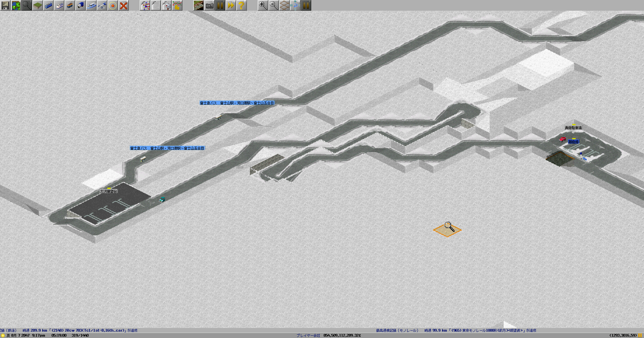
Task: Open the save/load options disk icon
Action: tap(5, 5)
